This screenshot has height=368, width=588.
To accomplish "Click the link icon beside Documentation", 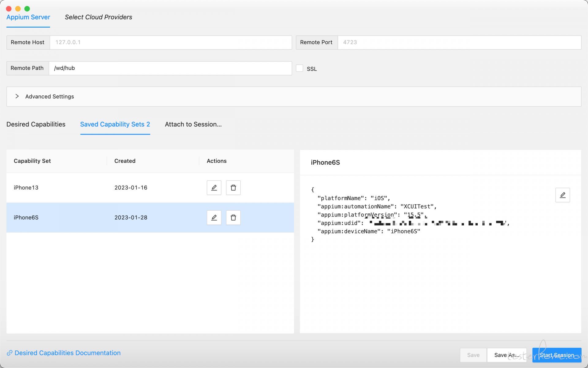I will (9, 353).
